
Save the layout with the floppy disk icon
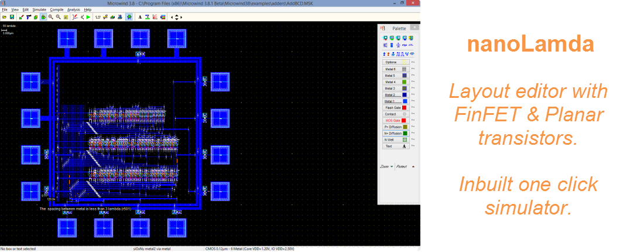pyautogui.click(x=12, y=17)
